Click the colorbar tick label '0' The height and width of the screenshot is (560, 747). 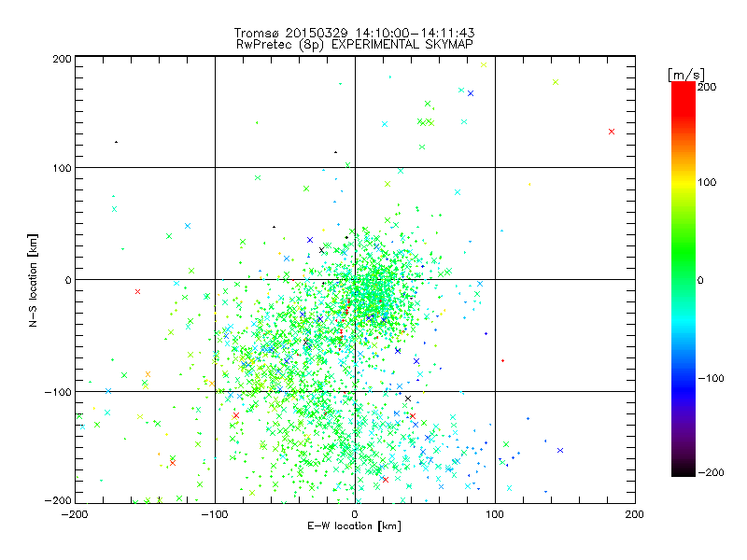tap(700, 281)
